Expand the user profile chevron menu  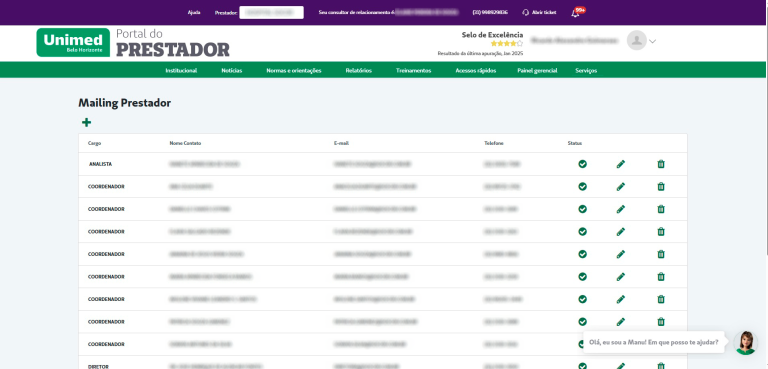(652, 42)
